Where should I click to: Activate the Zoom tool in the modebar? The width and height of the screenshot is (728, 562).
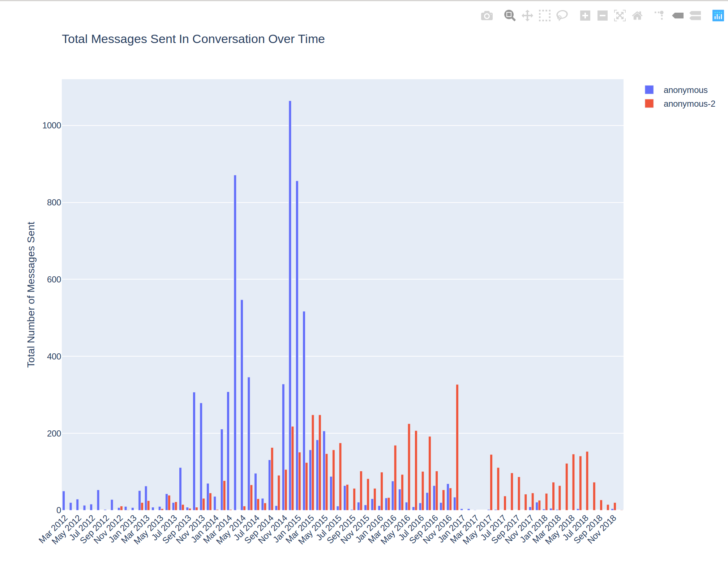pyautogui.click(x=510, y=16)
